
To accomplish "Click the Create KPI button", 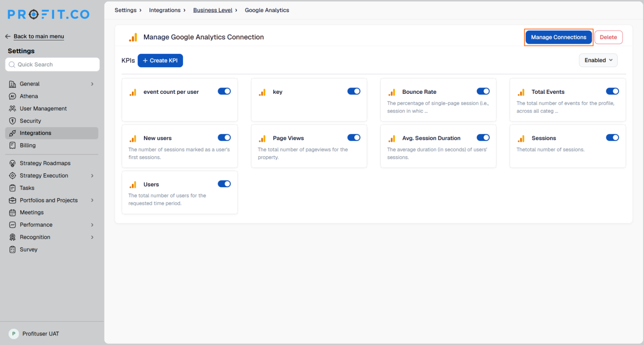I will click(160, 61).
